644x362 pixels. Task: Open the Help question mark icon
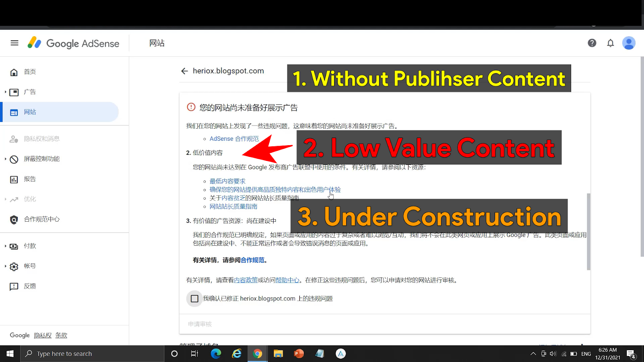pos(592,43)
